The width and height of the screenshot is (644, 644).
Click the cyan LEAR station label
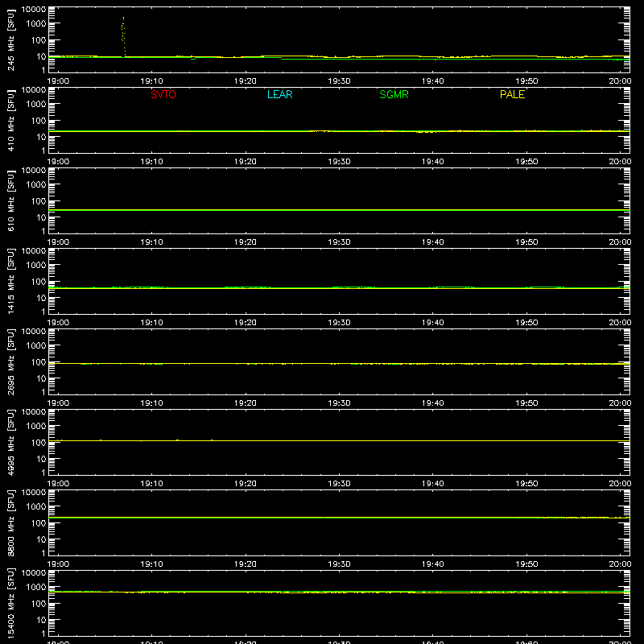point(279,94)
